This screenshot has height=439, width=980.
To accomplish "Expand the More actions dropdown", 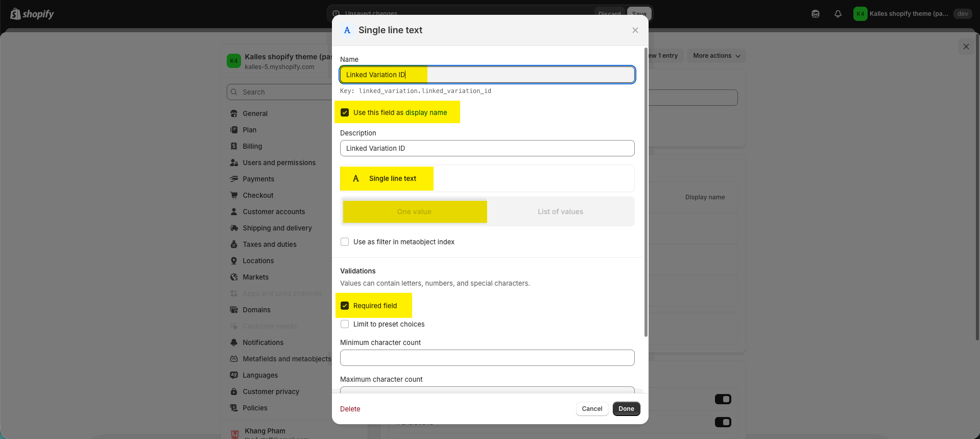I will pos(716,56).
